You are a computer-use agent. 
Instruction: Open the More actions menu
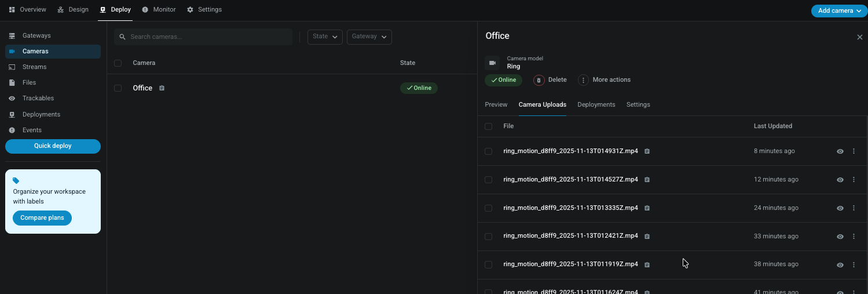[x=605, y=80]
